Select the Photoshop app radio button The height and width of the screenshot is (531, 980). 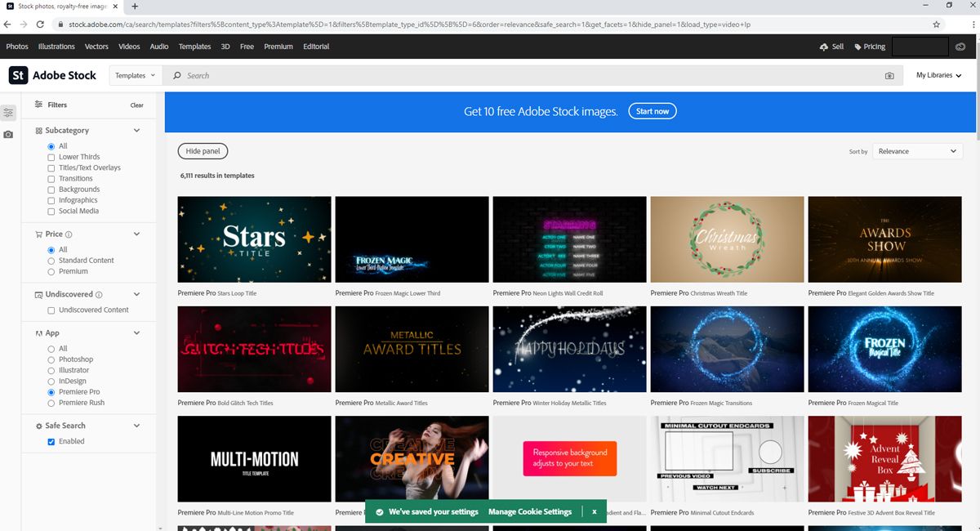(51, 359)
